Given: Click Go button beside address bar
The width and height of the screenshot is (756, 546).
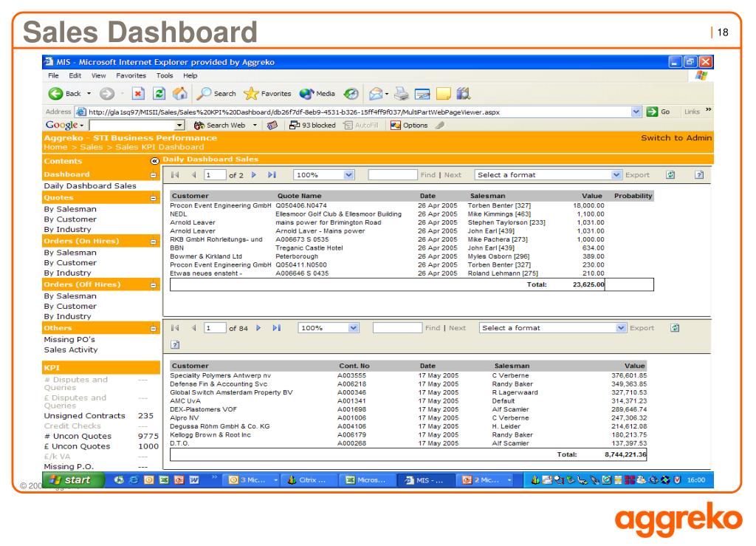Looking at the screenshot, I should (x=658, y=112).
